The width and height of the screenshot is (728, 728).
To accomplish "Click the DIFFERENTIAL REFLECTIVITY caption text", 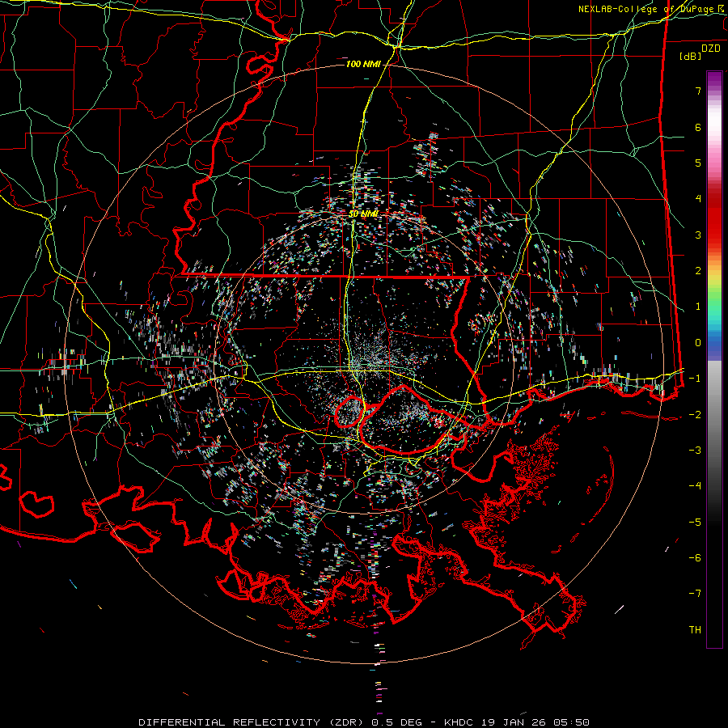I will pyautogui.click(x=230, y=722).
